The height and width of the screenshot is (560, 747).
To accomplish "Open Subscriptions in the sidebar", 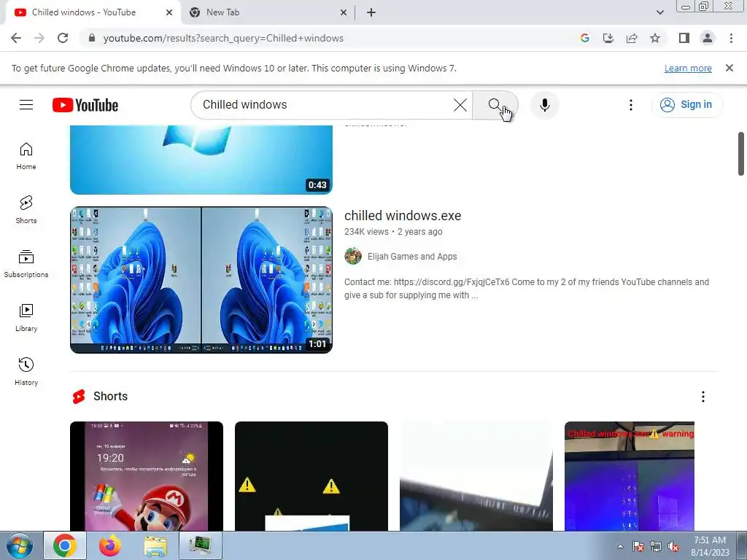I will pos(26,264).
